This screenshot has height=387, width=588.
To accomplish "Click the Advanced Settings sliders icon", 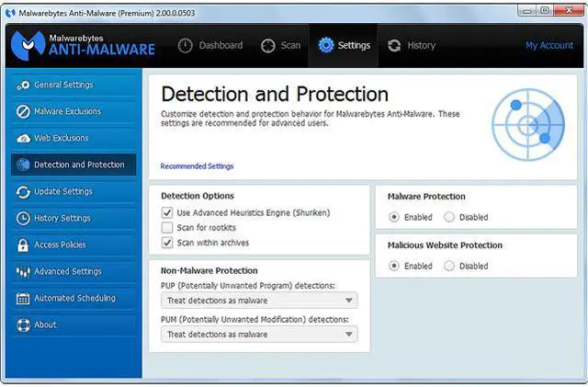I will point(23,272).
